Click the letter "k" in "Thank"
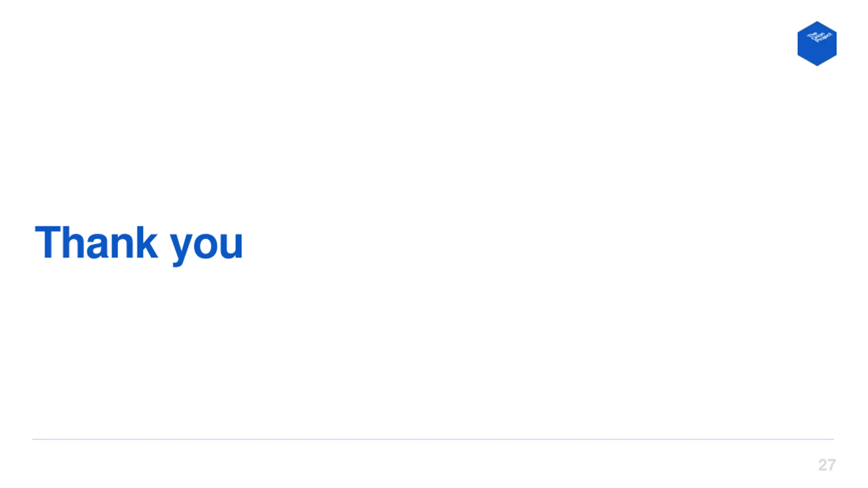The height and width of the screenshot is (488, 868). (x=147, y=242)
